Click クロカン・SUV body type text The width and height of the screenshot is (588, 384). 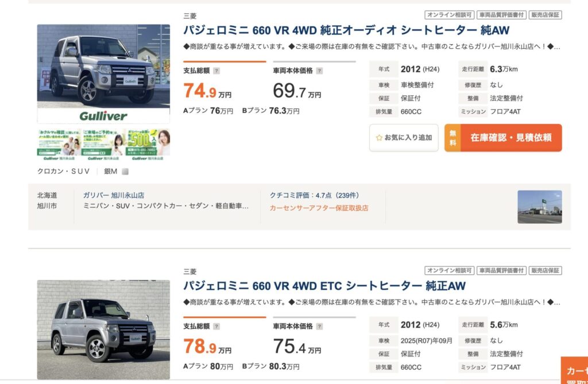(x=63, y=172)
